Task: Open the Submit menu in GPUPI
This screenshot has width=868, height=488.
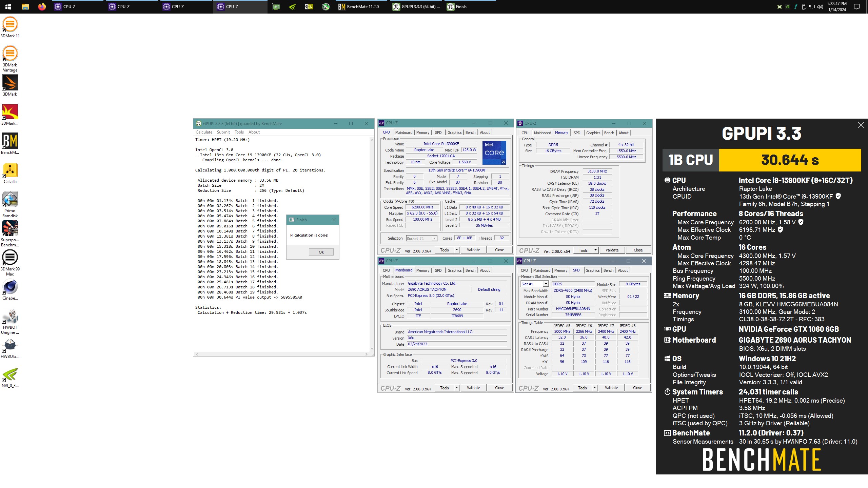Action: 223,132
